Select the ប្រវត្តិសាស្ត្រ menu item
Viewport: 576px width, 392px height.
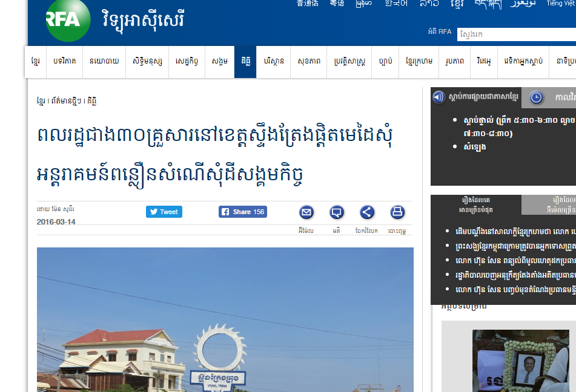(x=349, y=62)
